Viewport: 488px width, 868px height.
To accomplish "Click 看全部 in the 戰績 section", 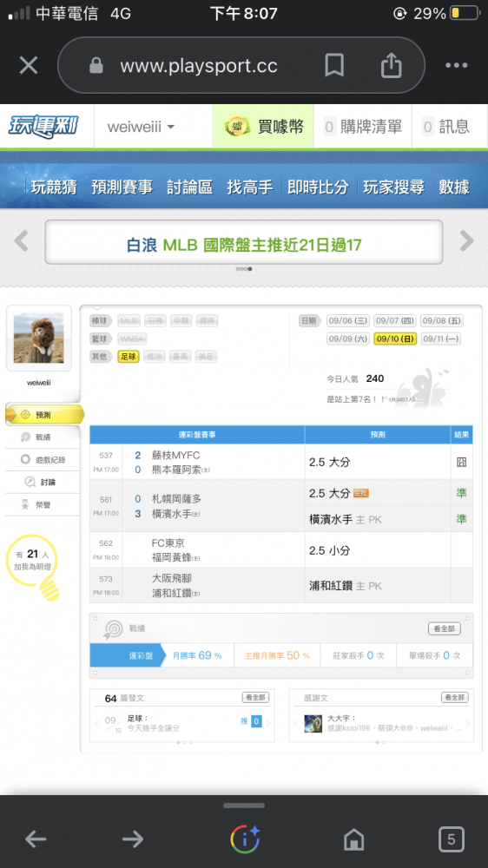I will [x=445, y=628].
